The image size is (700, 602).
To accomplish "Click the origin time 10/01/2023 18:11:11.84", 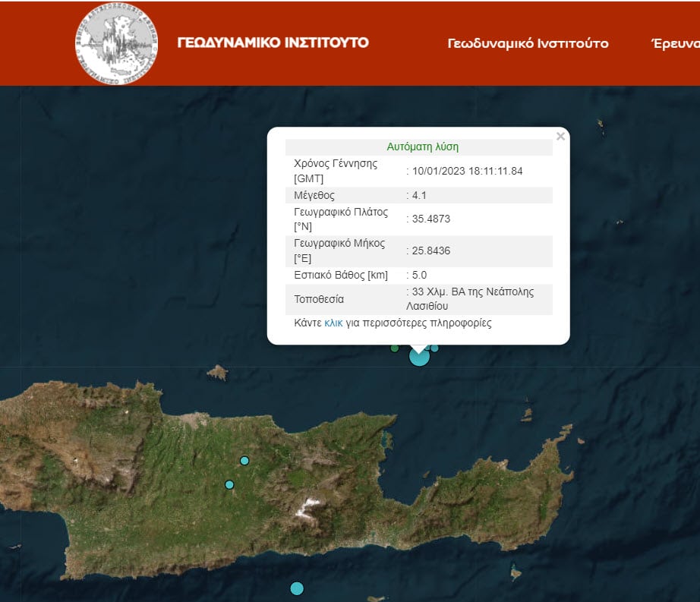I will [x=467, y=171].
